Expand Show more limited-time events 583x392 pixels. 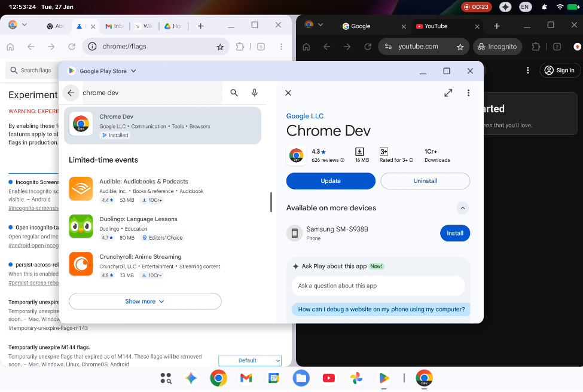coord(145,301)
